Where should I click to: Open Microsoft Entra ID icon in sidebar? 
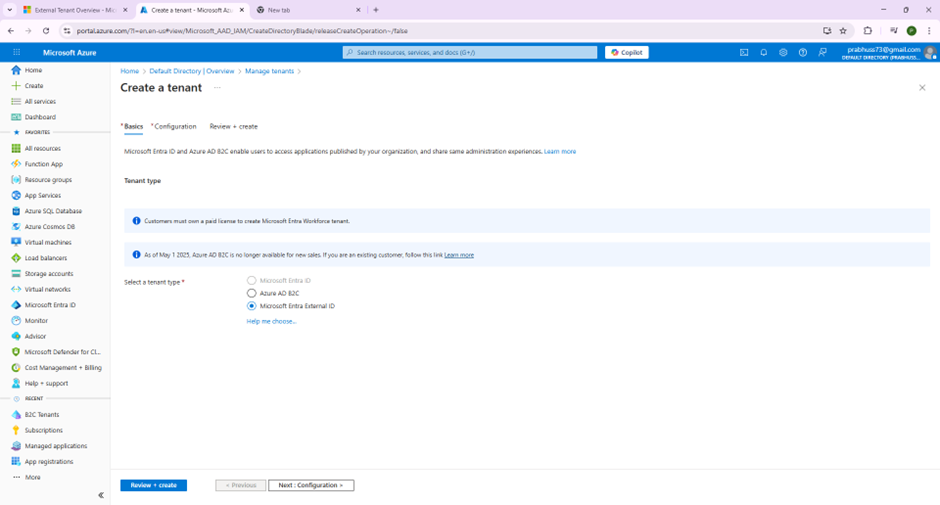(x=16, y=305)
